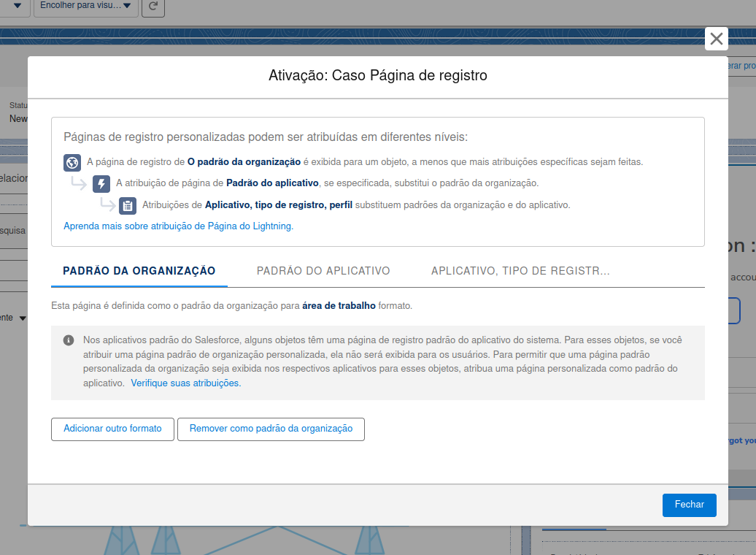Screen dimensions: 756x555
Task: Open the 'Encolher para visu…' dropdown
Action: (86, 7)
